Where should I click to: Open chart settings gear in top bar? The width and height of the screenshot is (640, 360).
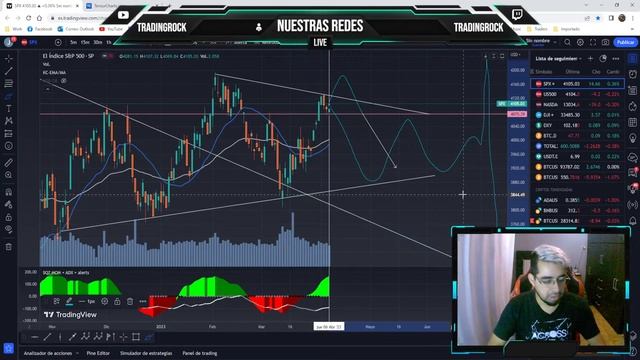click(x=580, y=42)
